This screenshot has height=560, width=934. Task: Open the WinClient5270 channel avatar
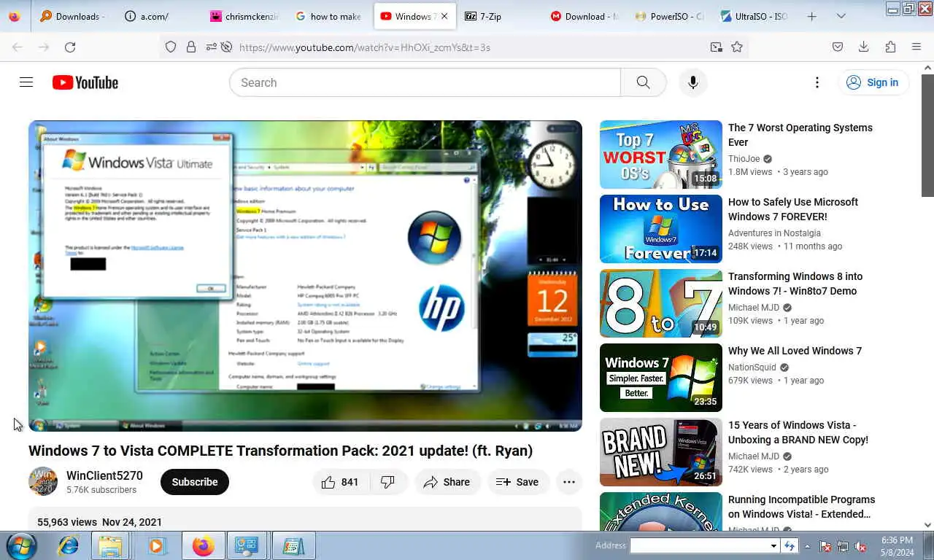point(43,481)
